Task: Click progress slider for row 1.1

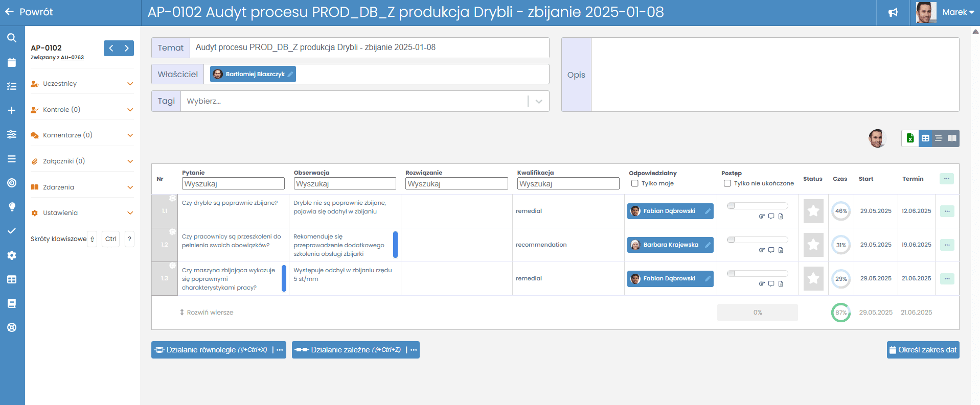Action: coord(758,206)
